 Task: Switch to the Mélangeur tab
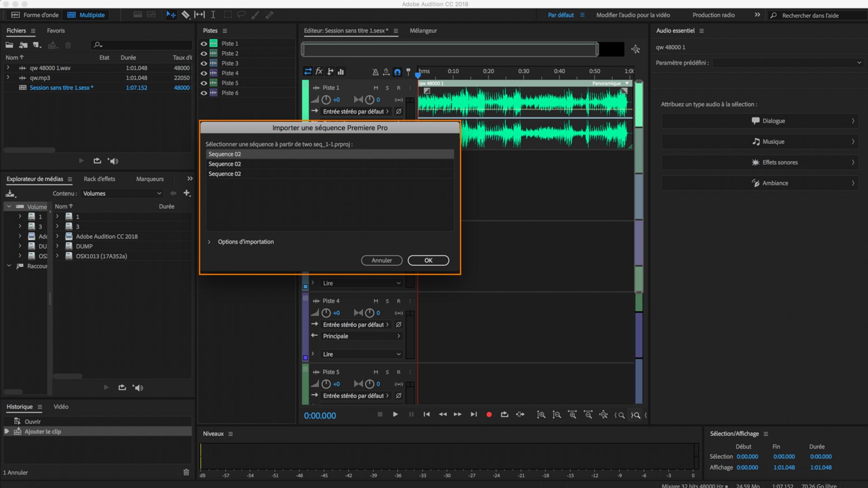pyautogui.click(x=423, y=30)
